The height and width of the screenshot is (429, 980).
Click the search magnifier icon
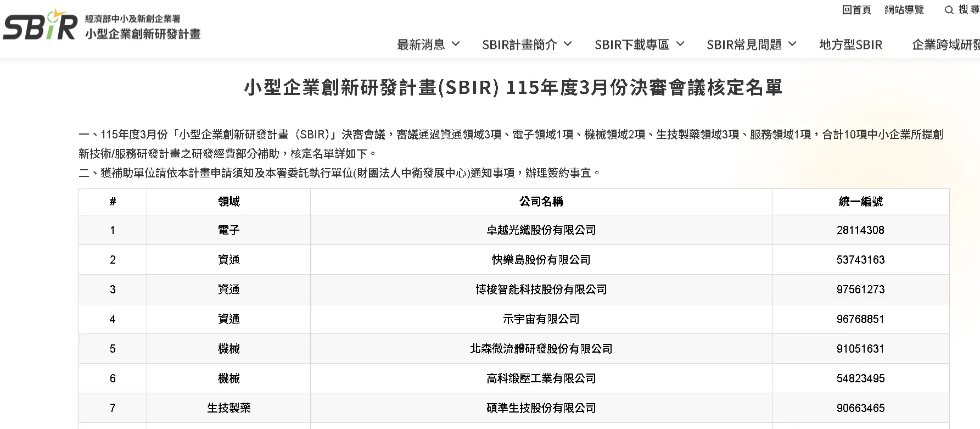(949, 10)
